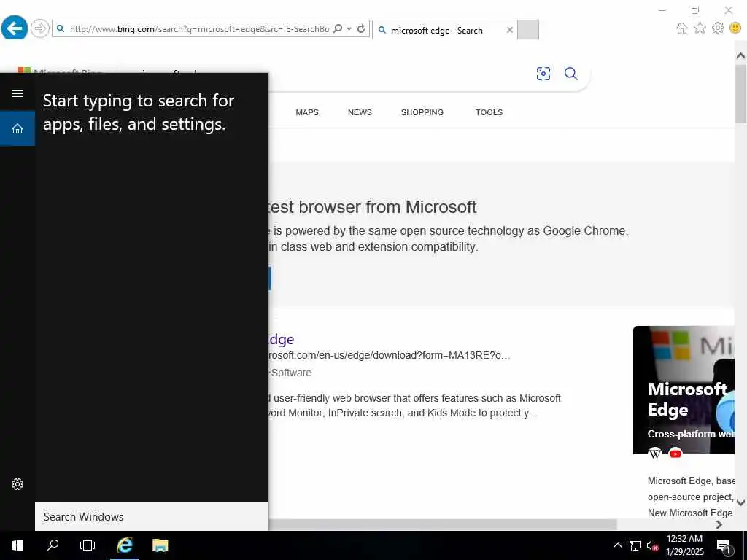Viewport: 747px width, 560px height.
Task: Open the Windows Start button
Action: (x=18, y=545)
